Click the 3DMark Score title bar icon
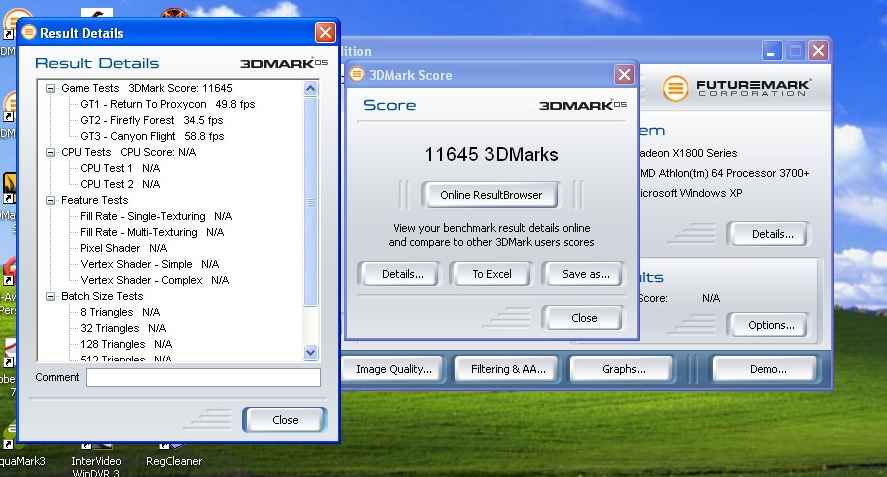This screenshot has width=887, height=477. point(357,75)
